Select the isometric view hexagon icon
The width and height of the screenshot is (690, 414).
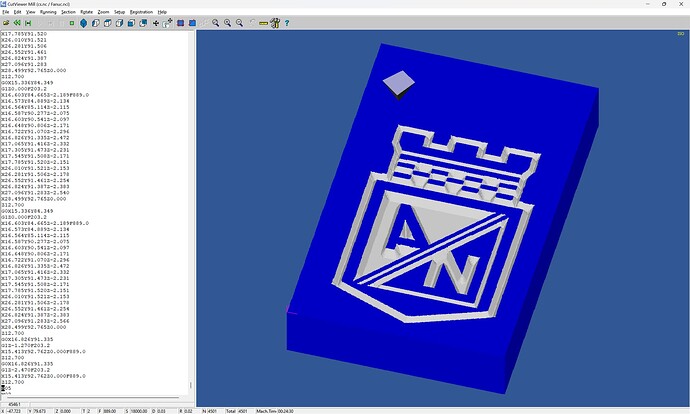click(x=84, y=23)
